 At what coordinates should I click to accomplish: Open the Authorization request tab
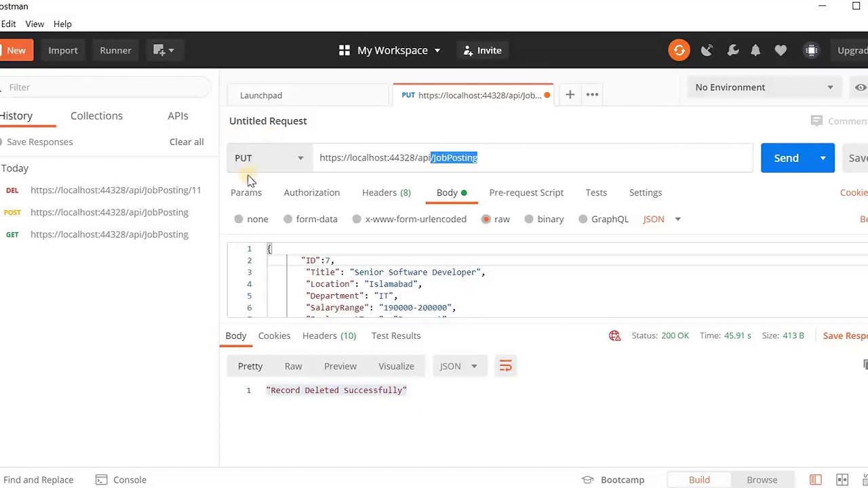point(311,192)
